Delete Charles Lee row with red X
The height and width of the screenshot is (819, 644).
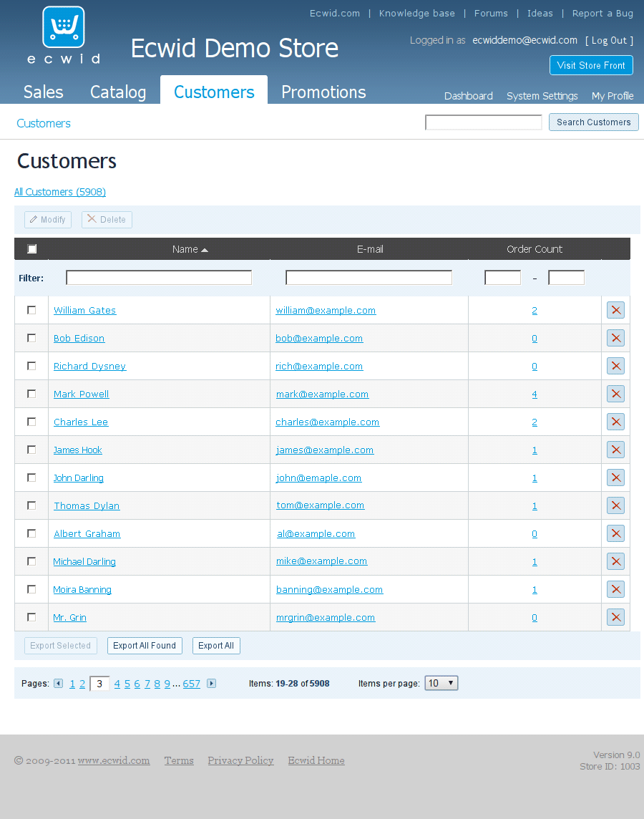coord(616,422)
